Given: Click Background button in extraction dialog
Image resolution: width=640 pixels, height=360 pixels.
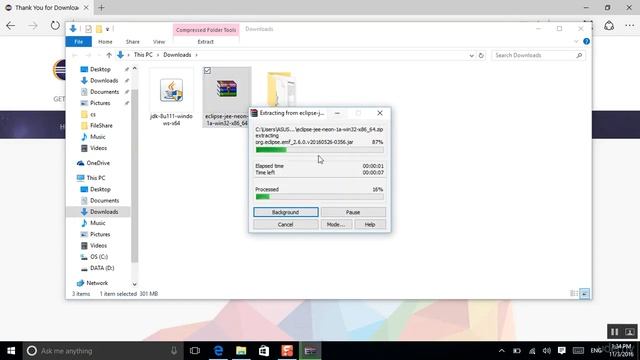Looking at the screenshot, I should (286, 212).
